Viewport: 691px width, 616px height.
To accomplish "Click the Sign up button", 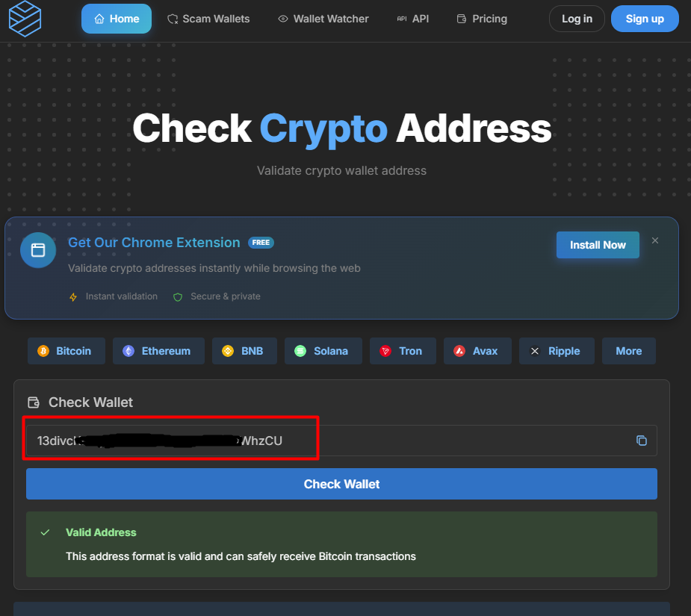I will point(645,19).
